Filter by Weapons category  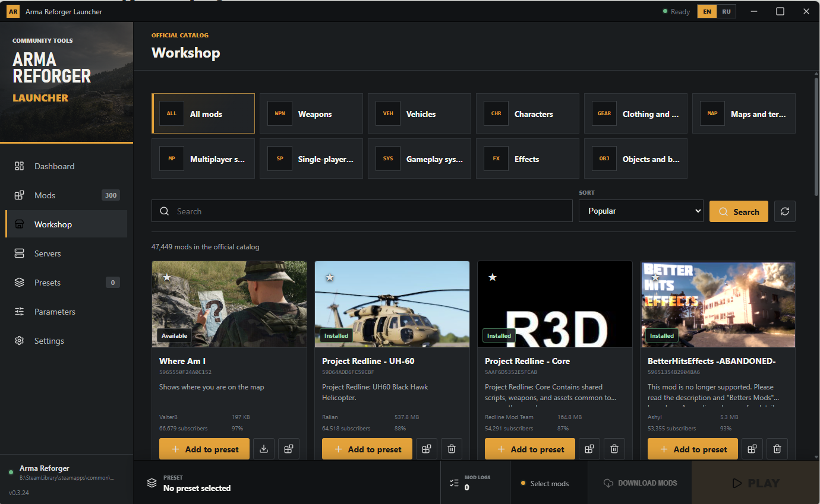coord(311,113)
